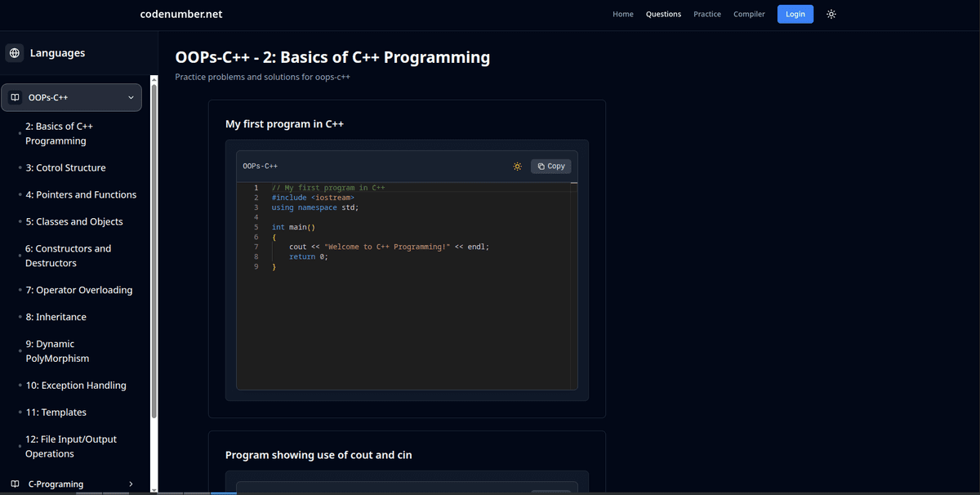Select Questions in the top navigation
This screenshot has width=980, height=495.
(663, 14)
